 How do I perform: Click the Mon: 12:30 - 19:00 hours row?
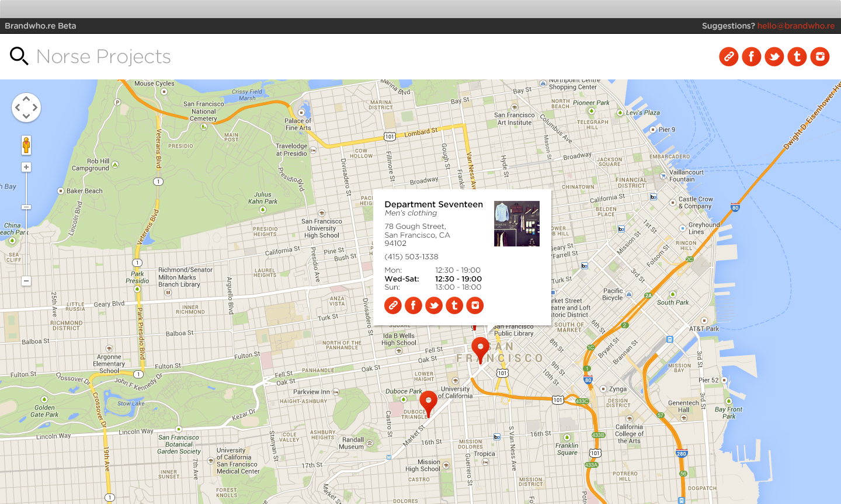coord(433,270)
